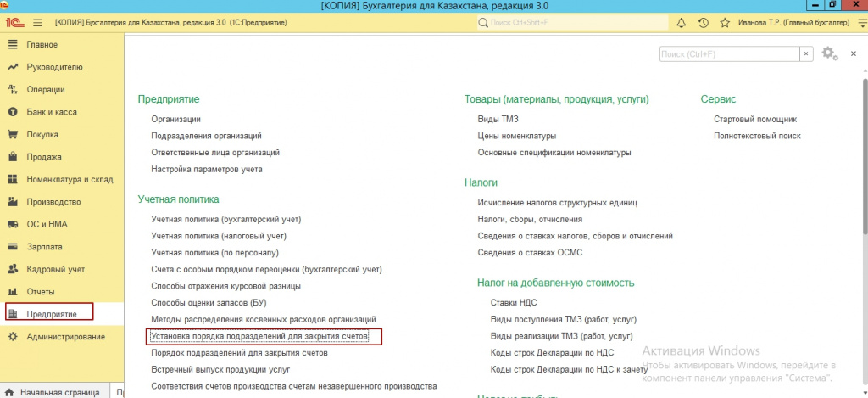Click the home icon of Начальная страница

pyautogui.click(x=9, y=392)
